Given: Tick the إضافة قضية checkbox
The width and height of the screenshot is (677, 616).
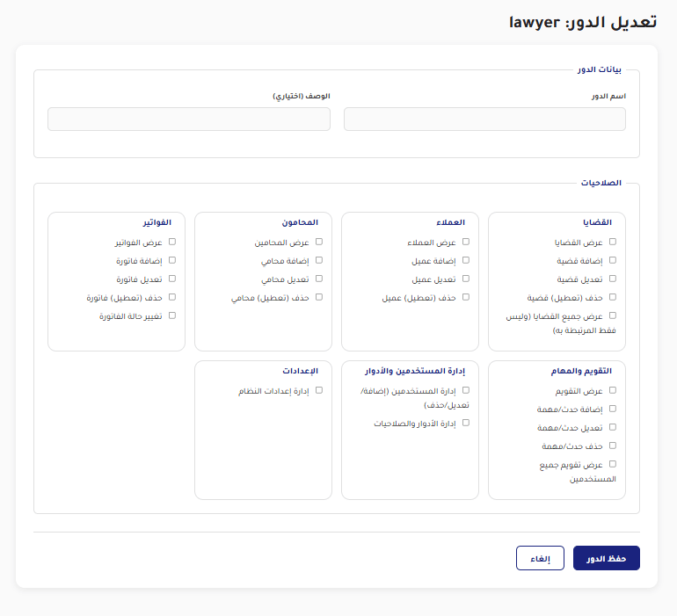Looking at the screenshot, I should tap(613, 260).
